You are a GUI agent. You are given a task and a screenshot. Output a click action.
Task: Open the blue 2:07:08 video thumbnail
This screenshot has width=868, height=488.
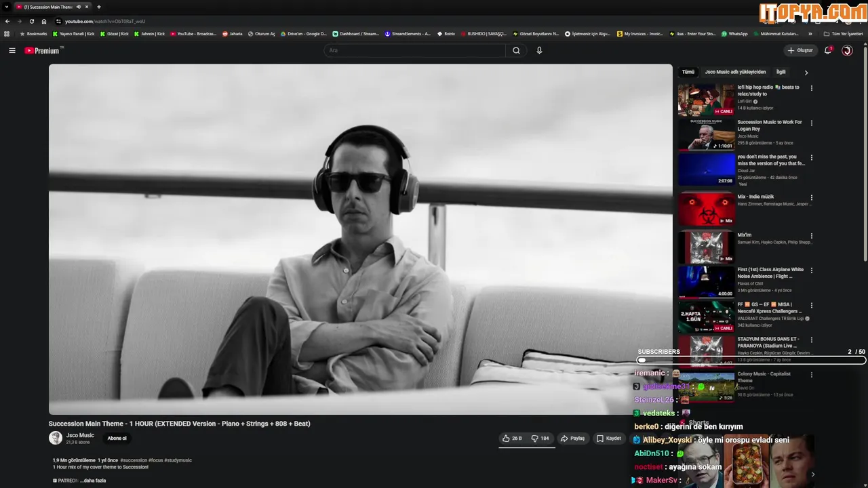[706, 169]
